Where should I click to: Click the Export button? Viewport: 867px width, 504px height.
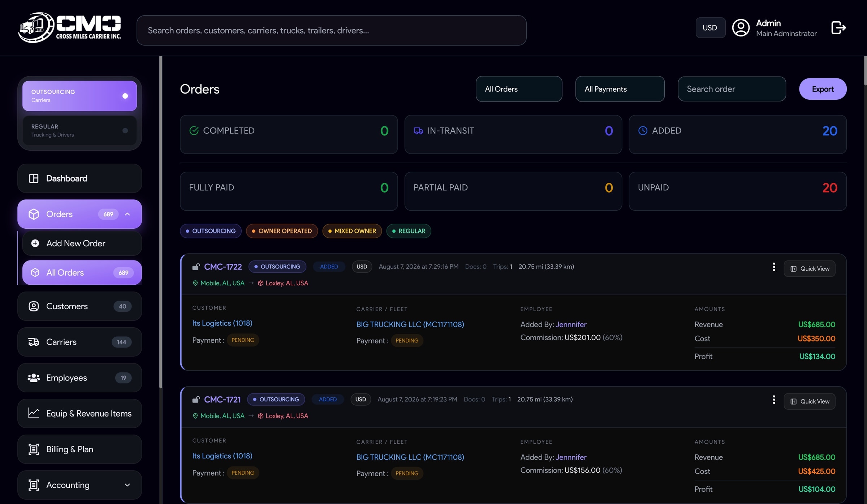point(823,89)
